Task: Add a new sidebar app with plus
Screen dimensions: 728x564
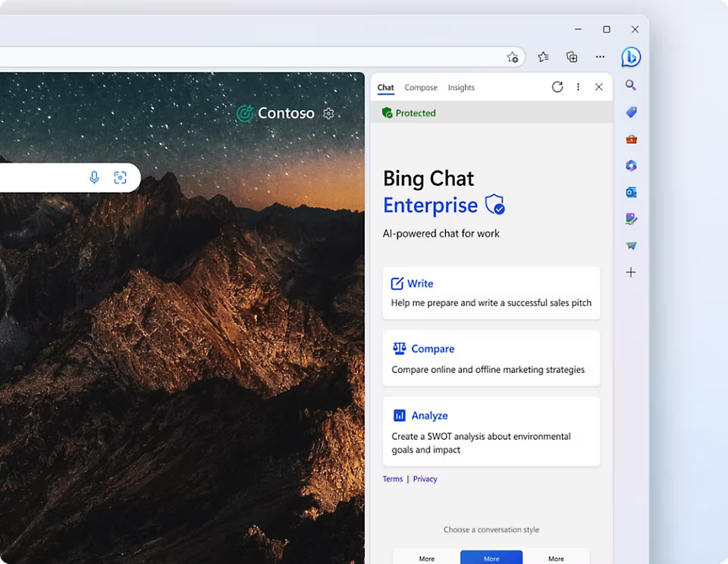Action: tap(631, 272)
